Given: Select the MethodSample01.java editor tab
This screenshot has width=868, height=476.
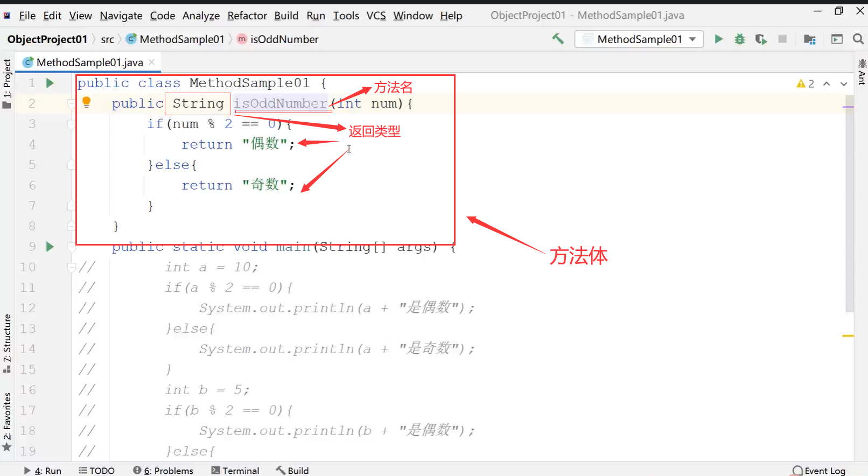Looking at the screenshot, I should 89,62.
